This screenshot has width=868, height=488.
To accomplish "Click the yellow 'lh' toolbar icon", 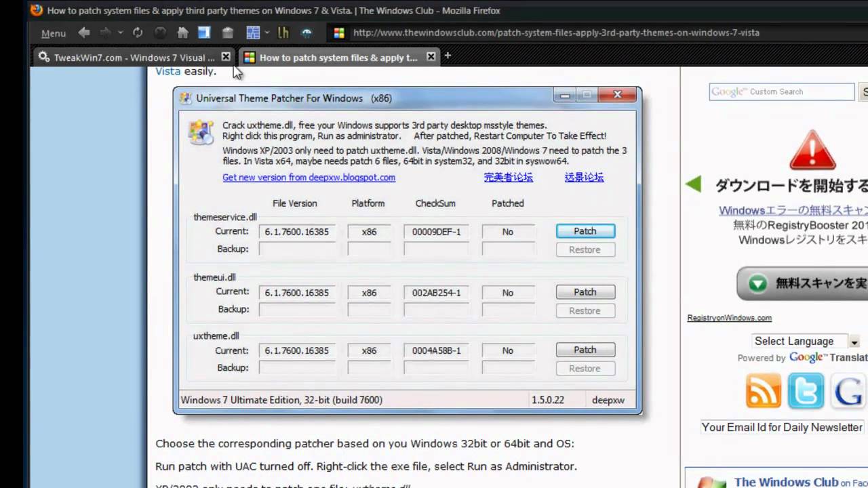I will click(283, 32).
